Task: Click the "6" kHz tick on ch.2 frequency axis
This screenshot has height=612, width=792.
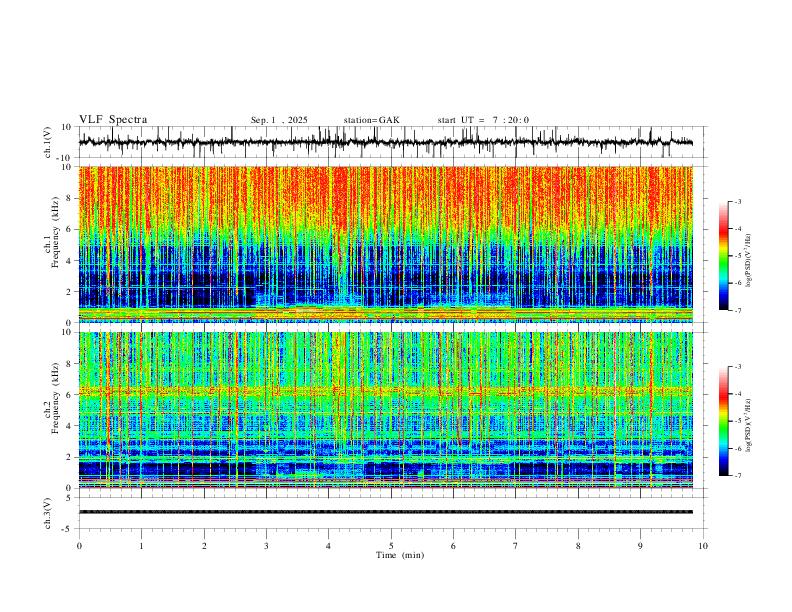Action: tap(70, 395)
